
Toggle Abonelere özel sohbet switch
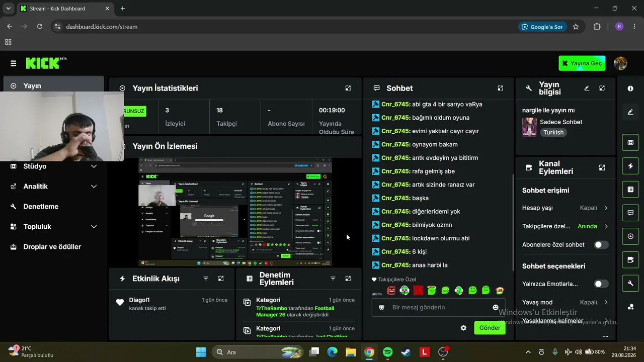(x=601, y=245)
